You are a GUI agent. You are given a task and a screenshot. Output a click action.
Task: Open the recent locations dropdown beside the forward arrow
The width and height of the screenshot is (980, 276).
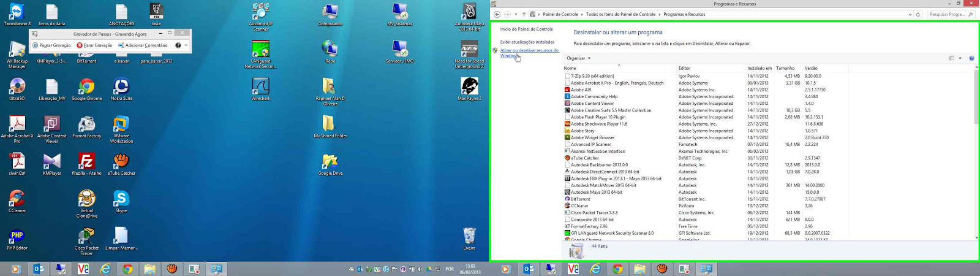coord(516,14)
